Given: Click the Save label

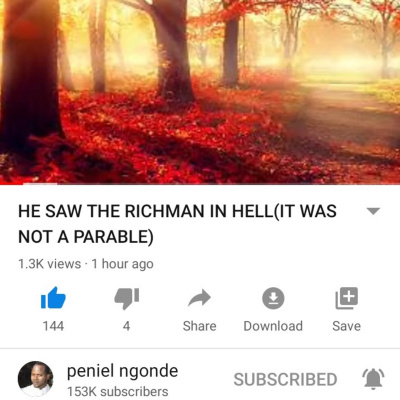Looking at the screenshot, I should coord(346,326).
